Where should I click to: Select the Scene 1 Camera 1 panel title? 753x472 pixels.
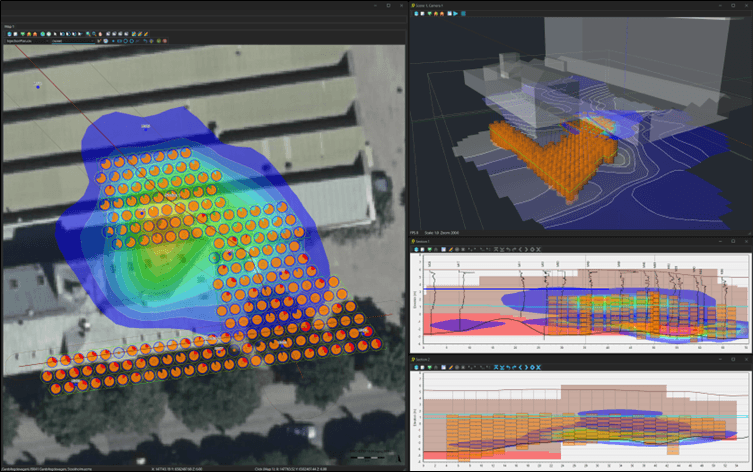[x=429, y=5]
